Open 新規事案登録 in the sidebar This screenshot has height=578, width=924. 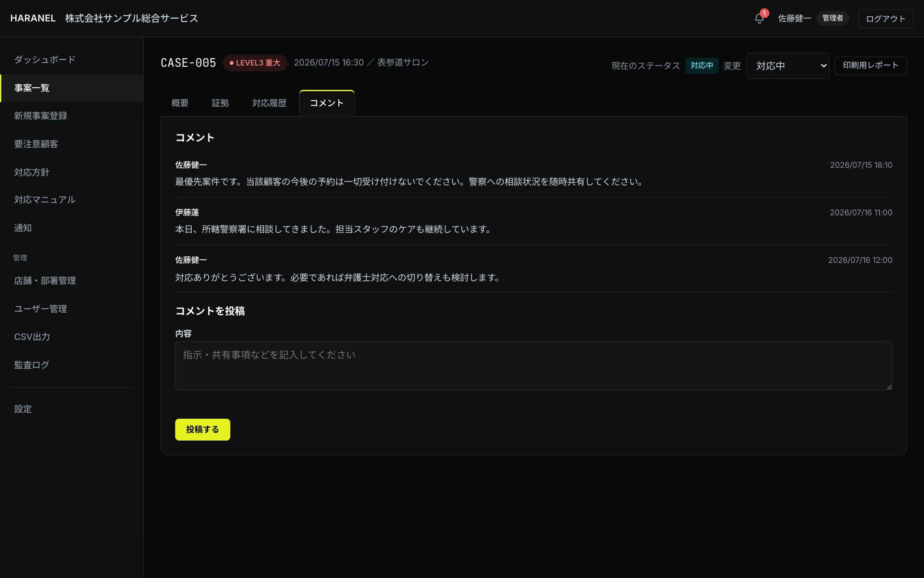click(x=71, y=116)
